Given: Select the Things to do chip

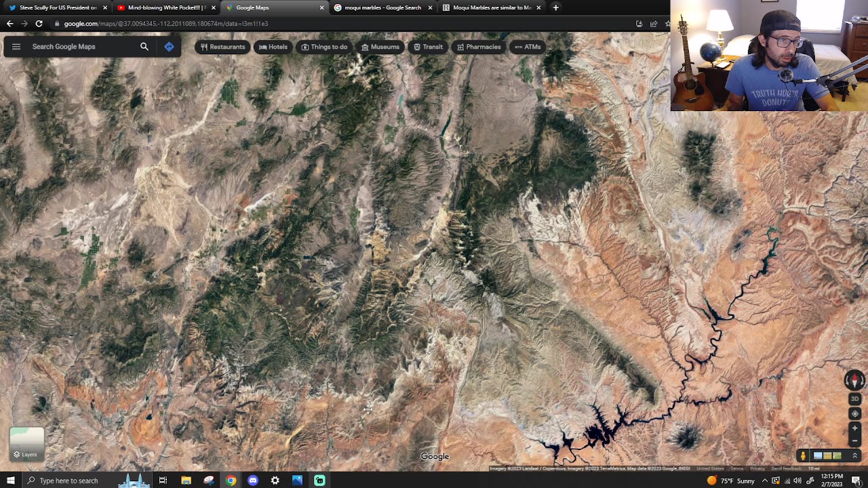Looking at the screenshot, I should (x=324, y=47).
